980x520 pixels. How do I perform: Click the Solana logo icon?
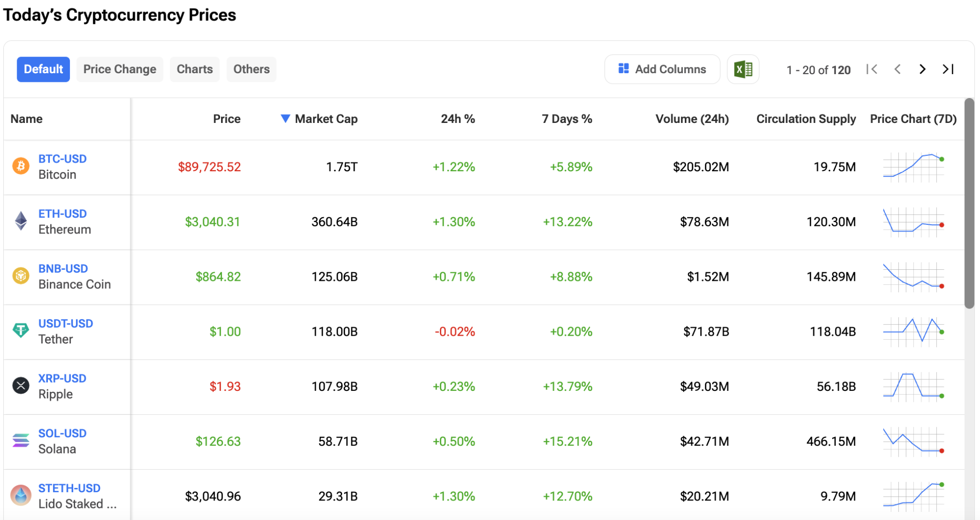(x=21, y=441)
